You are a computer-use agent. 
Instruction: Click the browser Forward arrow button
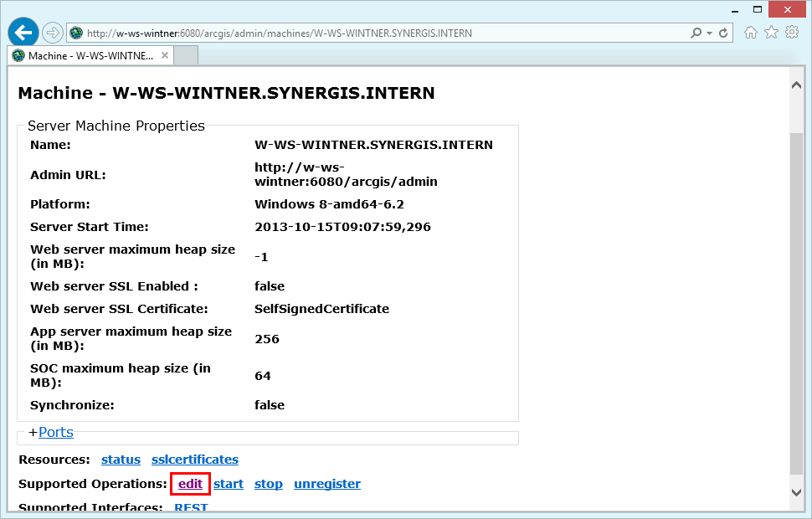pos(52,33)
